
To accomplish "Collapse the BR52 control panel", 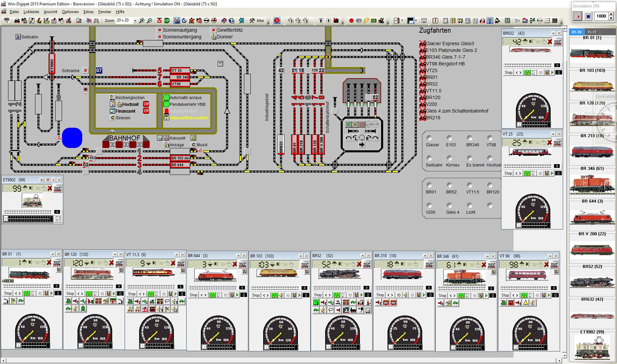I will [x=363, y=255].
